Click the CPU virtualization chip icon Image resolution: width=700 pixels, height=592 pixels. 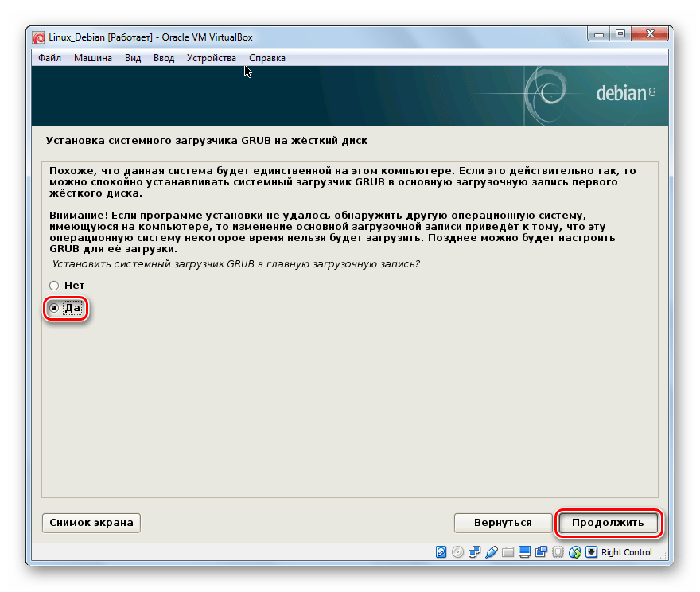[558, 552]
